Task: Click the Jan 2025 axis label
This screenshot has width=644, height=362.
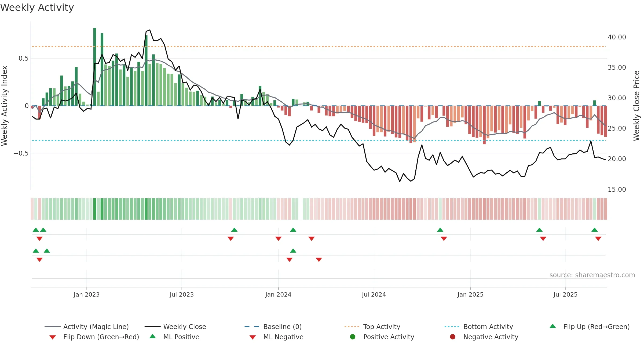Action: pyautogui.click(x=470, y=294)
